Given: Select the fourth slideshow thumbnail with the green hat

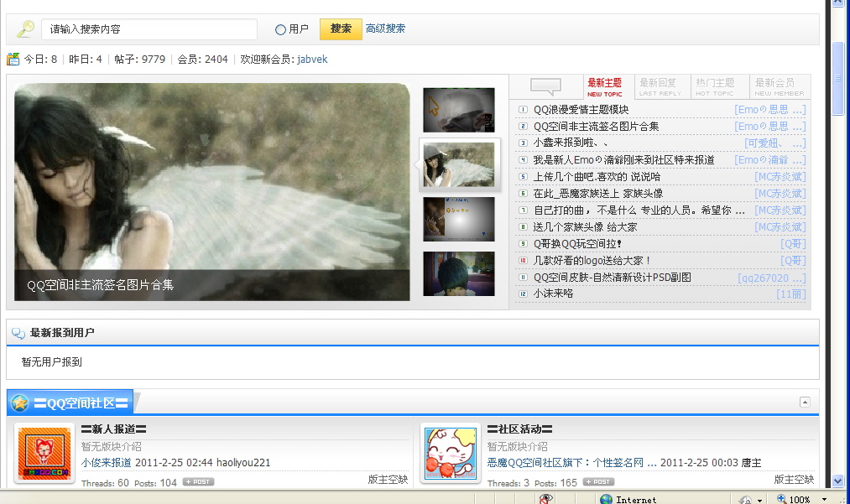Looking at the screenshot, I should pos(459,273).
